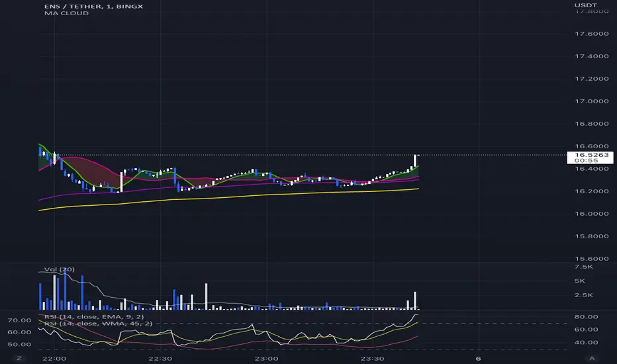
Task: Click the 22:00 time axis label
Action: pyautogui.click(x=54, y=359)
